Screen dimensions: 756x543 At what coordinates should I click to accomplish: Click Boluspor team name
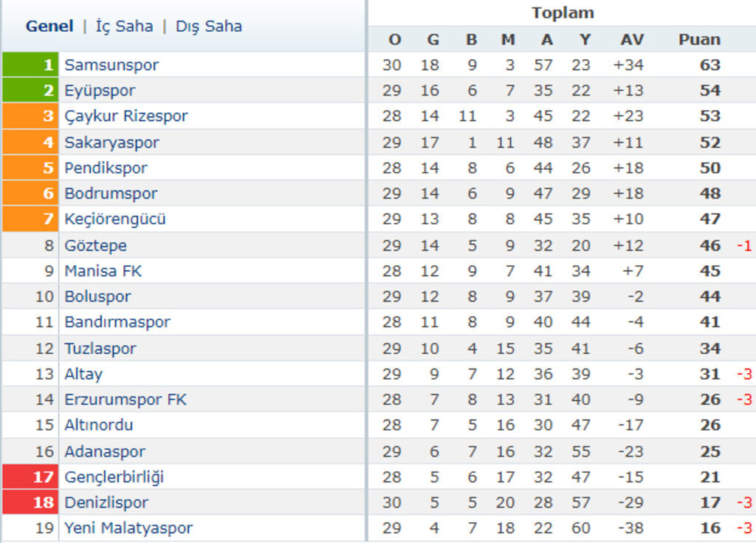[x=97, y=297]
